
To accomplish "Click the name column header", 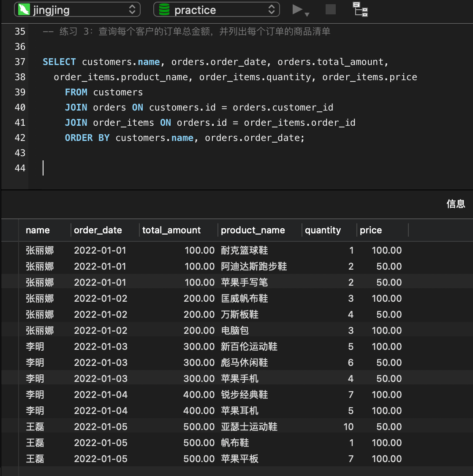I will [x=38, y=230].
